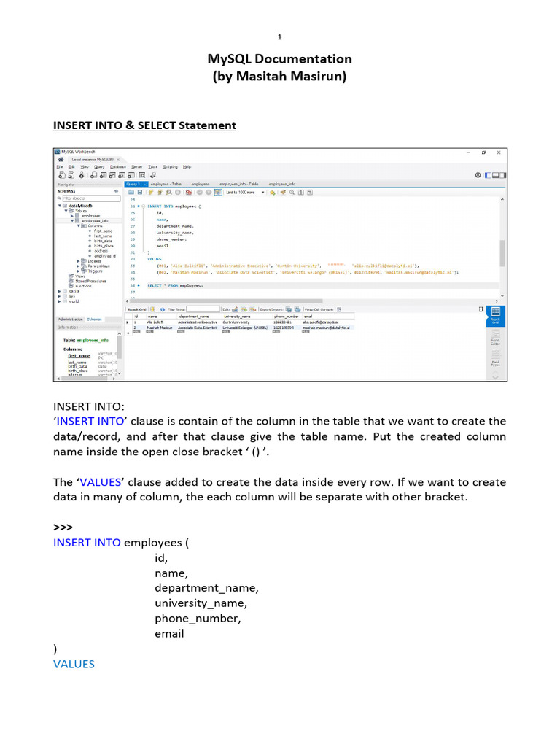Toggle the left sidebar panel icon
This screenshot has width=560, height=747.
(488, 175)
